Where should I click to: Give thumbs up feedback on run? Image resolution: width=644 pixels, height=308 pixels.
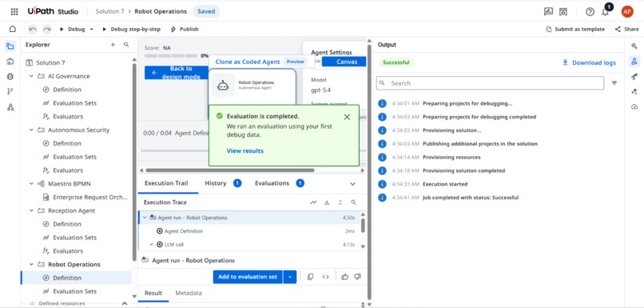tap(344, 277)
